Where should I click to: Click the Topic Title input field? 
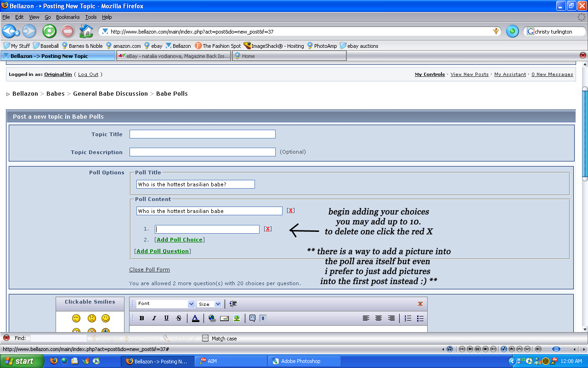[x=202, y=134]
